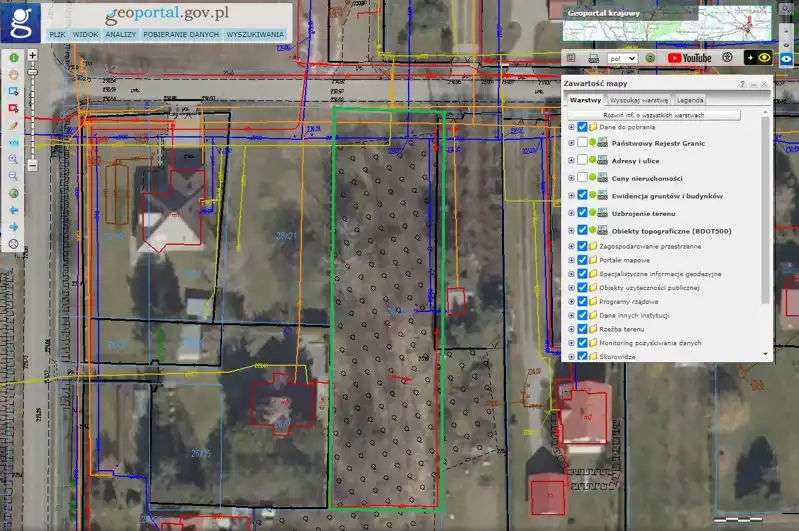Open the language dropdown showing pol
The image size is (799, 531).
(623, 58)
